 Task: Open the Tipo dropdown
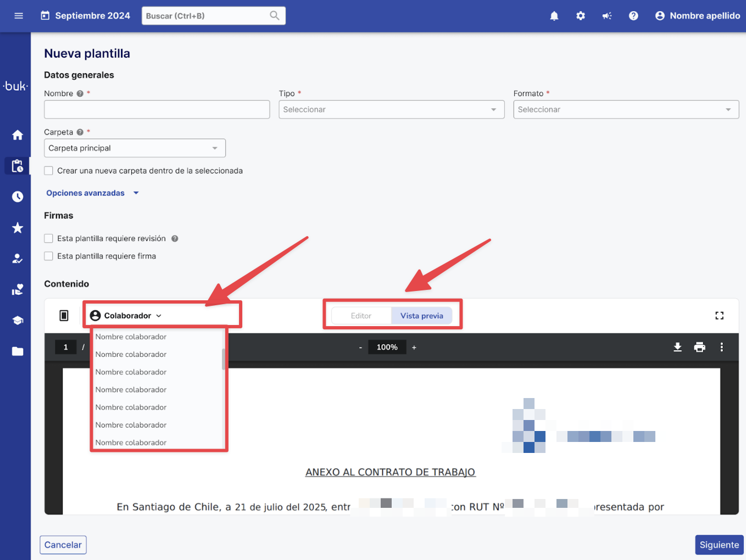[391, 110]
